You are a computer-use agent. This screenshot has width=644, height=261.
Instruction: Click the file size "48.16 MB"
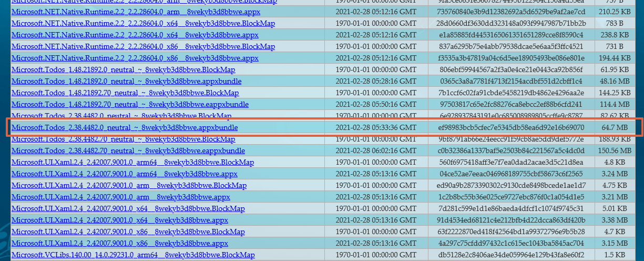(x=614, y=81)
